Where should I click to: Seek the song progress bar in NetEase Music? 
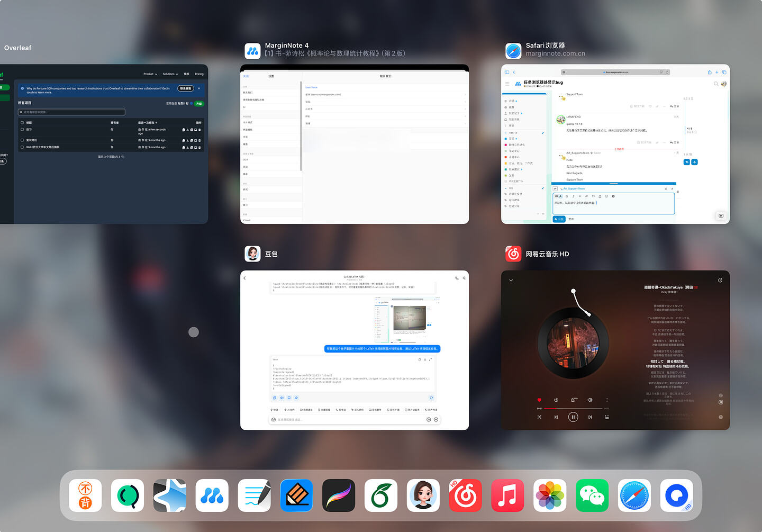click(x=573, y=408)
